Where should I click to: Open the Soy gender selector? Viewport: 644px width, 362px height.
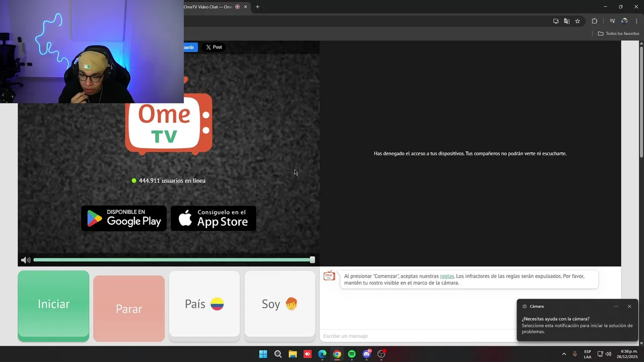coord(280,304)
